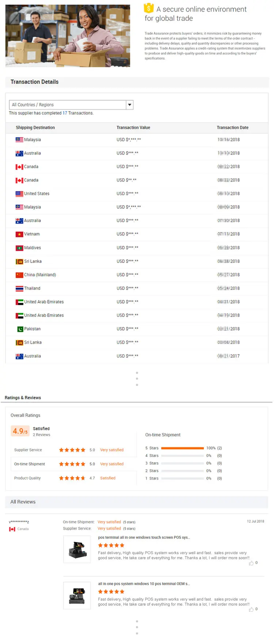The image size is (274, 644).
Task: Select the Thailand destination text
Action: [x=32, y=288]
